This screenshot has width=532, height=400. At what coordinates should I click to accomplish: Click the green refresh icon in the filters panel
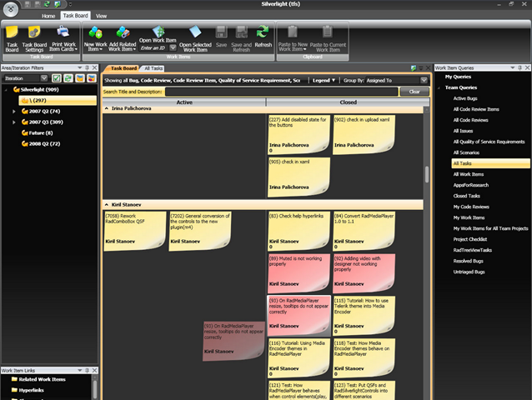click(68, 78)
